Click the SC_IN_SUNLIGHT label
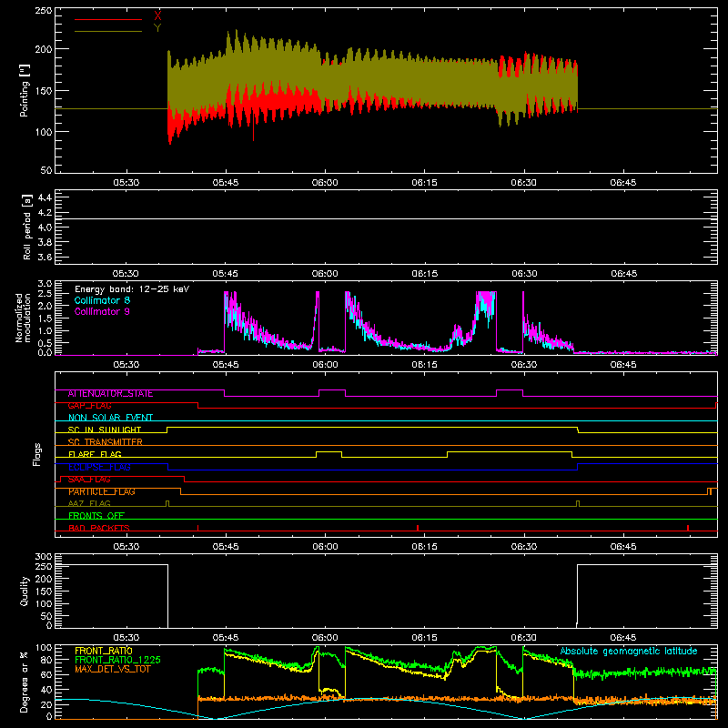Viewport: 728px width, 728px height. point(105,430)
